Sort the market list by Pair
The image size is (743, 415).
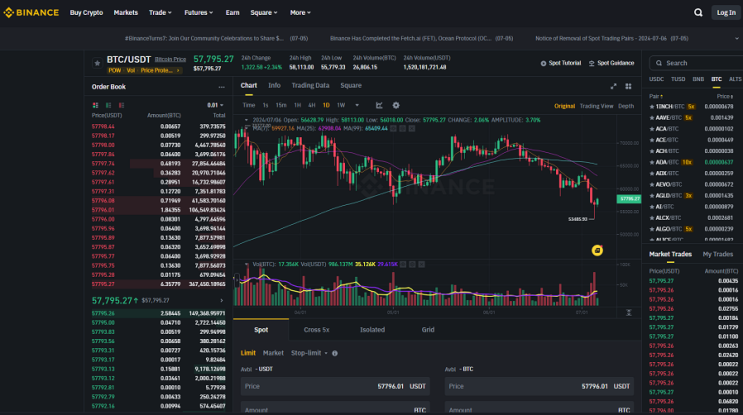coord(656,96)
